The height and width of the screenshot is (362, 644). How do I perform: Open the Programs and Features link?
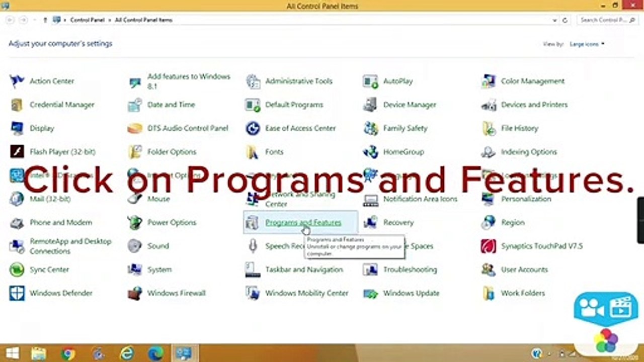(x=303, y=223)
